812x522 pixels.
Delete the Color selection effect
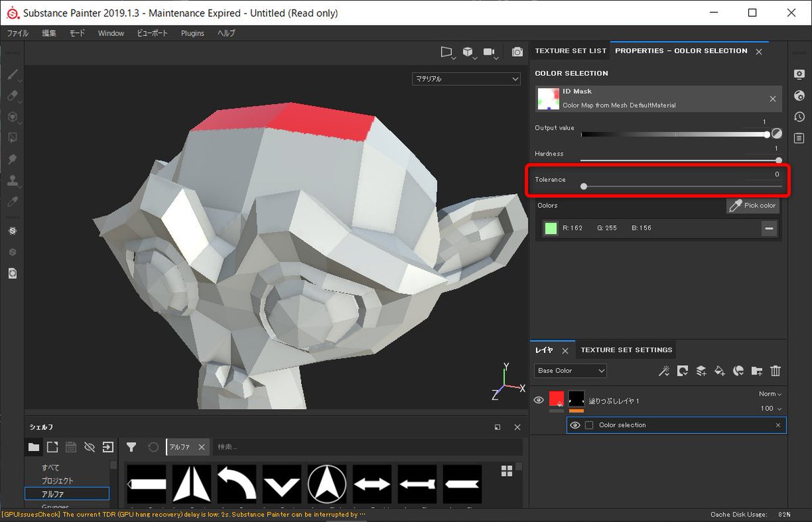778,425
